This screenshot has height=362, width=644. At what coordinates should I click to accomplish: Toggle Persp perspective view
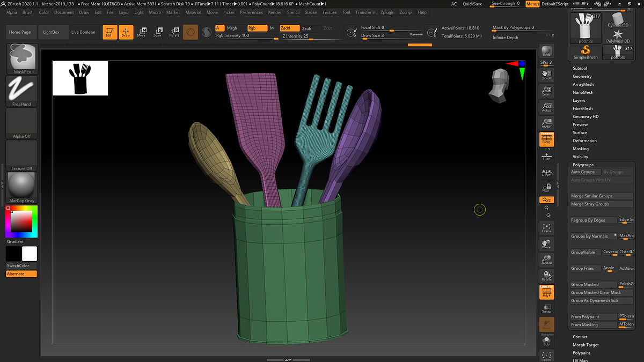(546, 139)
